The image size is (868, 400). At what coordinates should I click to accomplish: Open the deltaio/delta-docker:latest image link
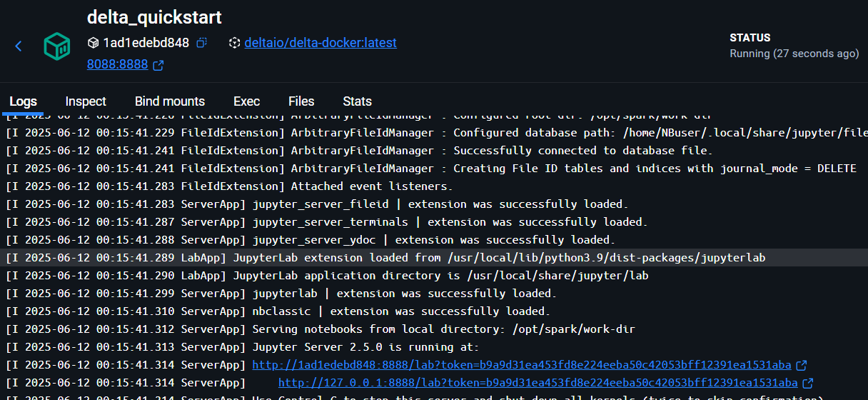tap(321, 43)
